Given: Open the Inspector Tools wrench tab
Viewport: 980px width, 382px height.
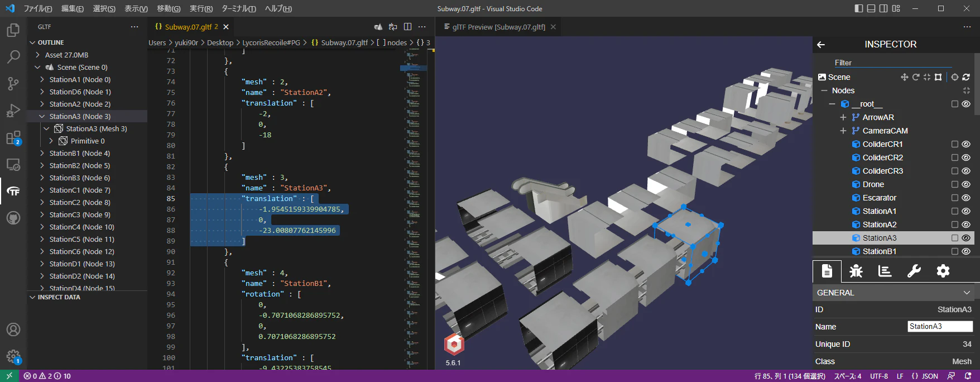Looking at the screenshot, I should tap(914, 271).
